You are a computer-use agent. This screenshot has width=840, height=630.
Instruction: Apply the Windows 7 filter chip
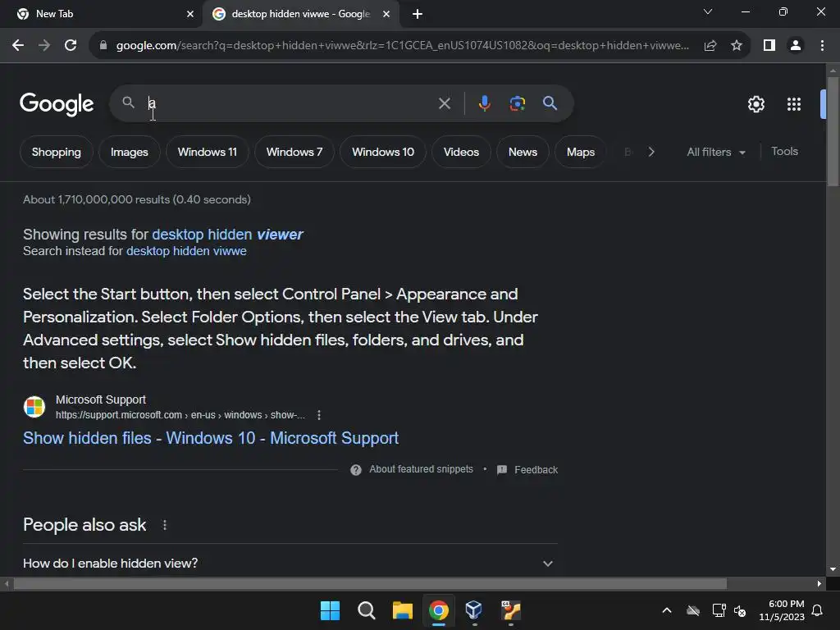[x=294, y=152]
